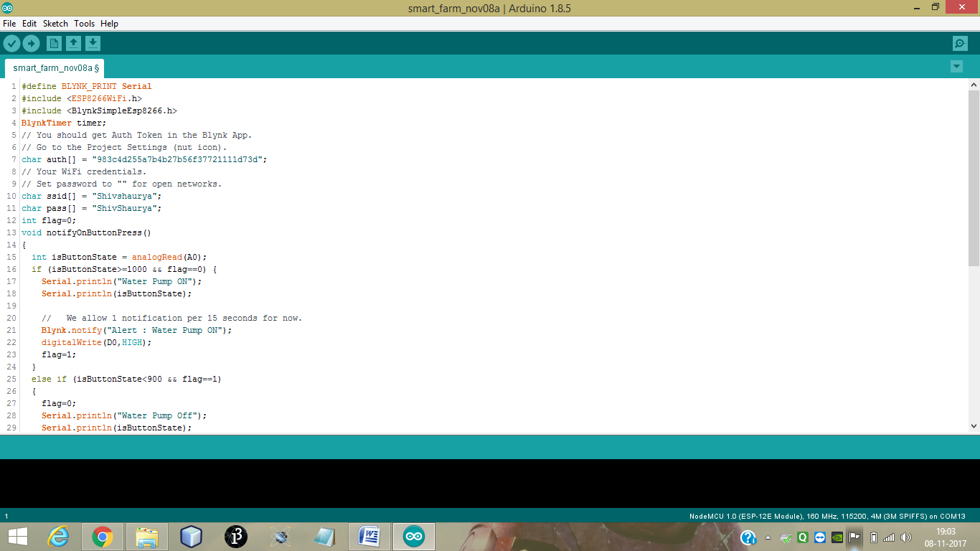Open Microsoft Word from the taskbar
The height and width of the screenshot is (551, 980).
tap(369, 537)
